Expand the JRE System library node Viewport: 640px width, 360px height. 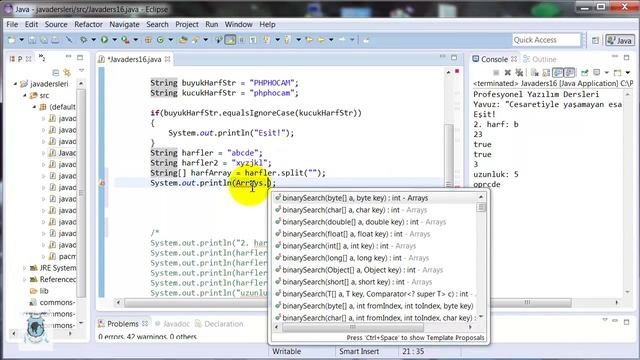click(x=24, y=268)
